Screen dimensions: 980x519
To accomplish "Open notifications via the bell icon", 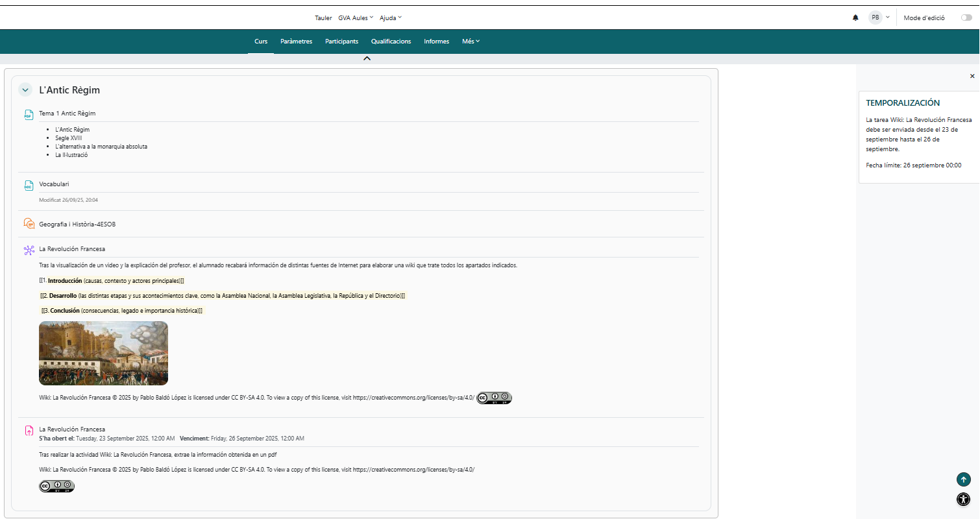I will coord(855,18).
